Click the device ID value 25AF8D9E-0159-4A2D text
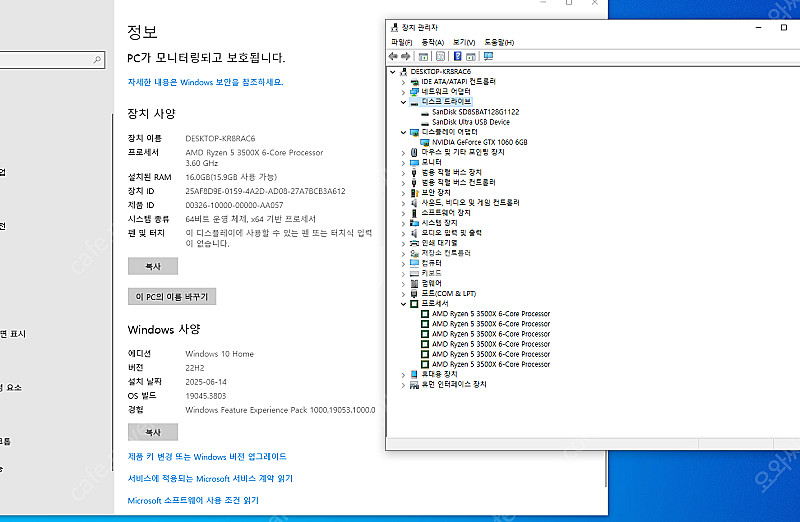This screenshot has height=522, width=800. click(265, 191)
